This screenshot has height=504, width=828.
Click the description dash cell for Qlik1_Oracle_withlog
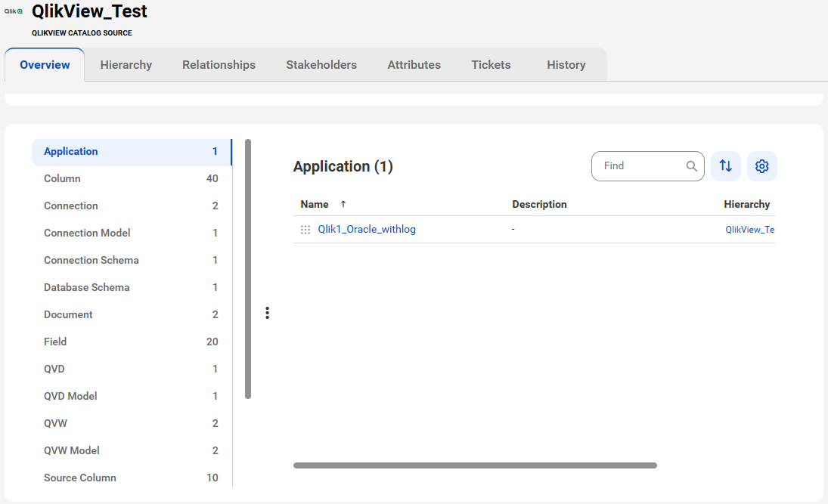click(513, 230)
